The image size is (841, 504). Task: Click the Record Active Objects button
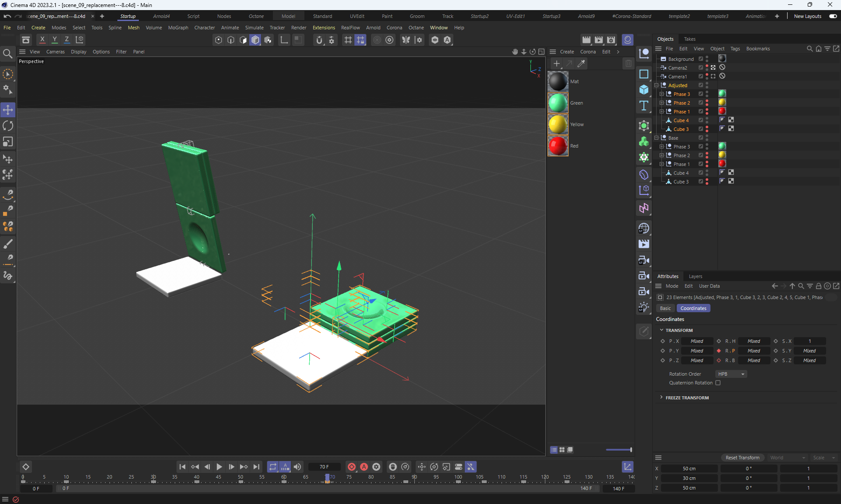pos(351,467)
